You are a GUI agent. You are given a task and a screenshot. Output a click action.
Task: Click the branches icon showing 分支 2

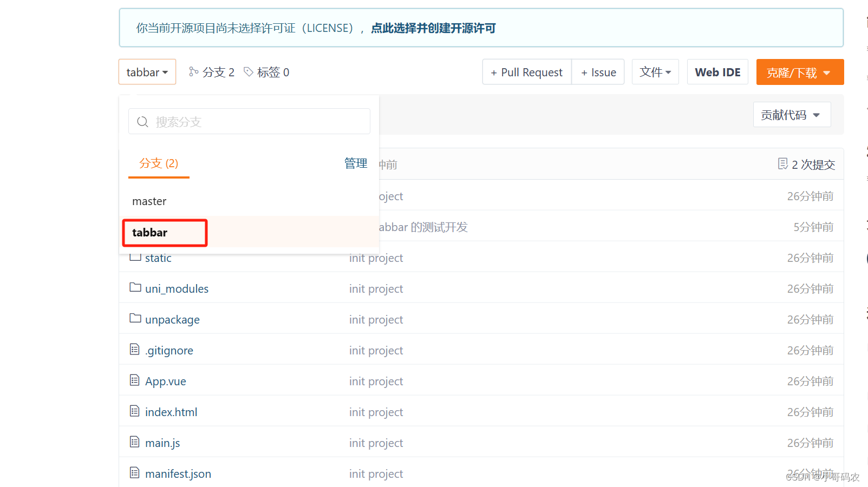(x=193, y=71)
